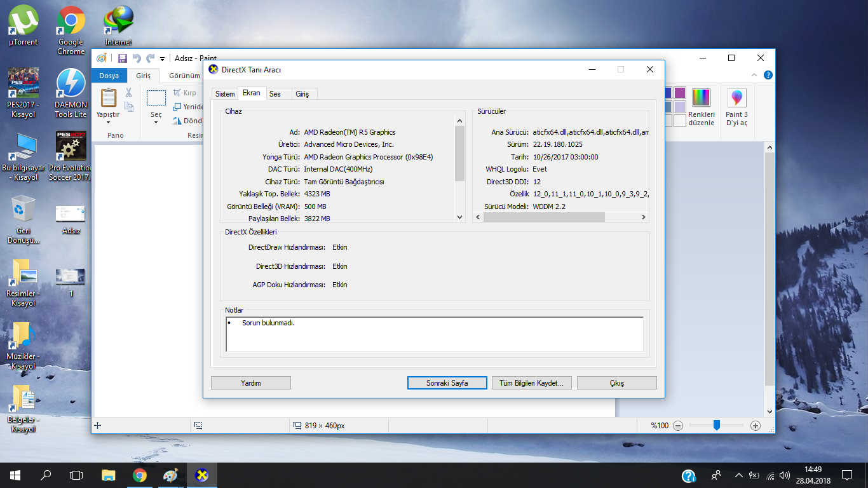
Task: Click the Paint palette app icon in title bar
Action: click(101, 58)
